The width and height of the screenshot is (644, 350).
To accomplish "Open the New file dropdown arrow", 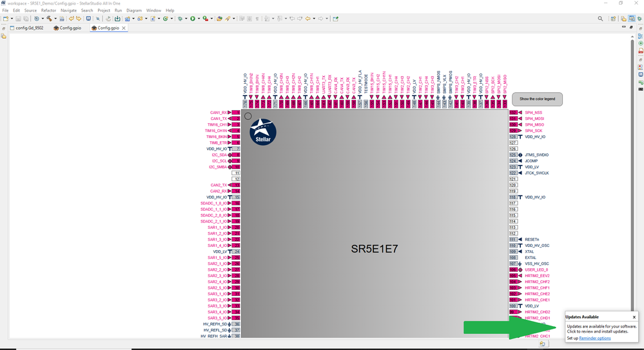I will [12, 19].
